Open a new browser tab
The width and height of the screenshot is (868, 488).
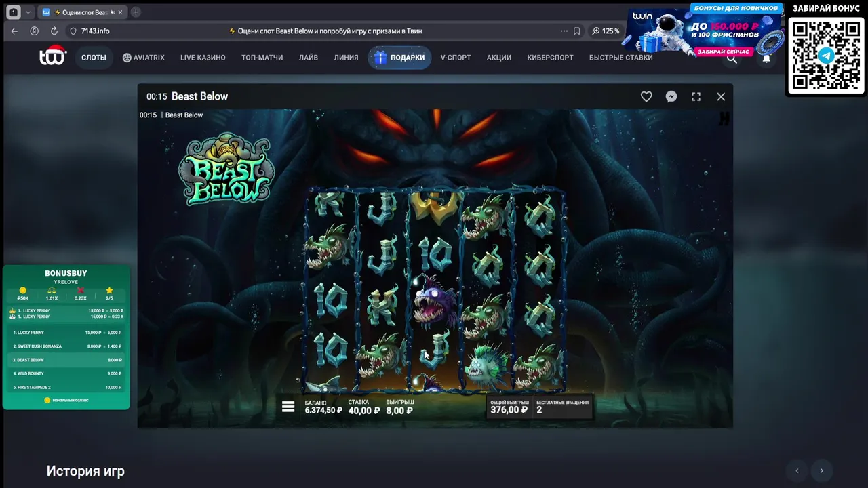136,12
